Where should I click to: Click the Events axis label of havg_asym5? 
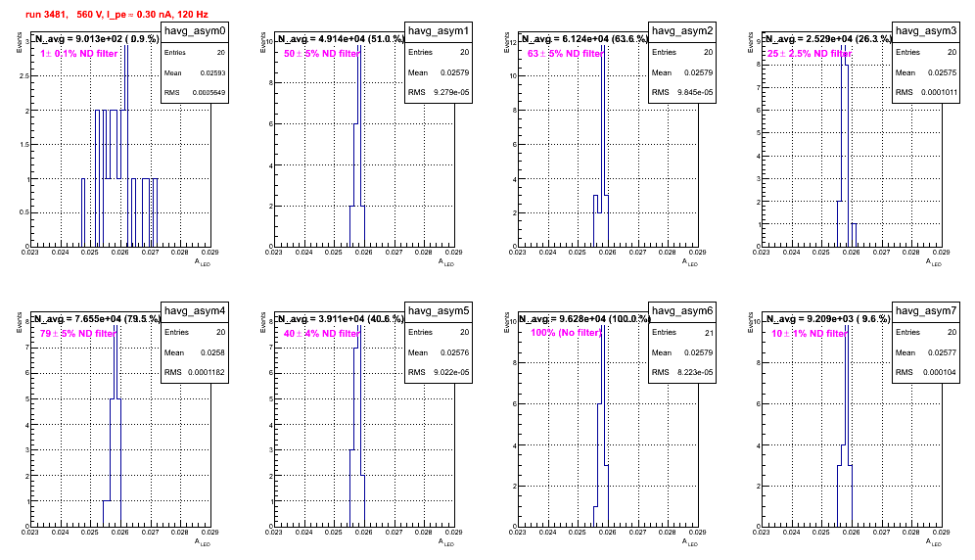click(x=263, y=323)
